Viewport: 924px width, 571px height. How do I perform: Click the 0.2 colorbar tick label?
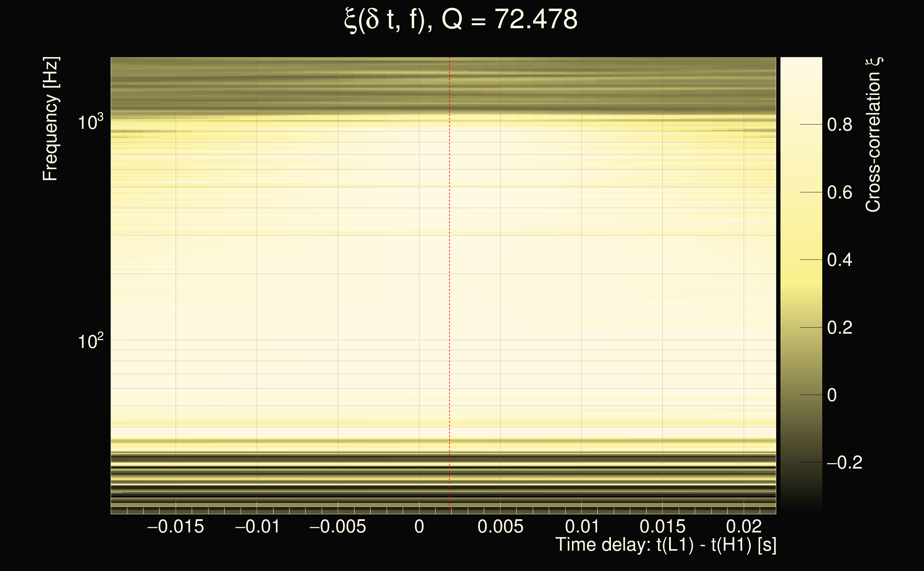pyautogui.click(x=839, y=328)
